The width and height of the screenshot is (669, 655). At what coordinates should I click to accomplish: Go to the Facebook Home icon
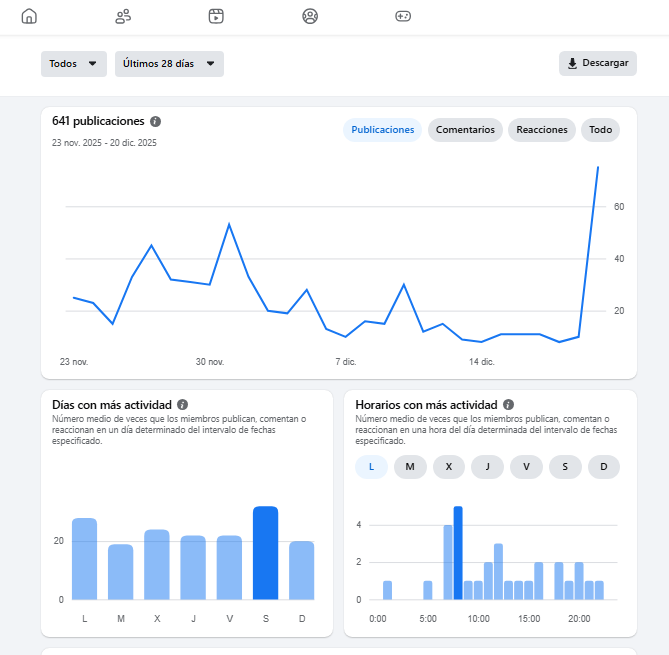(x=29, y=16)
